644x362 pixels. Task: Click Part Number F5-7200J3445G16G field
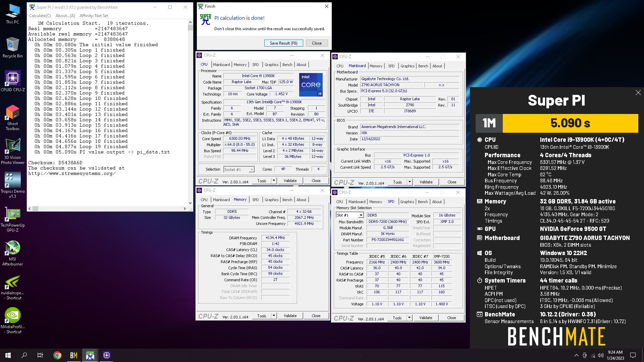pyautogui.click(x=387, y=240)
